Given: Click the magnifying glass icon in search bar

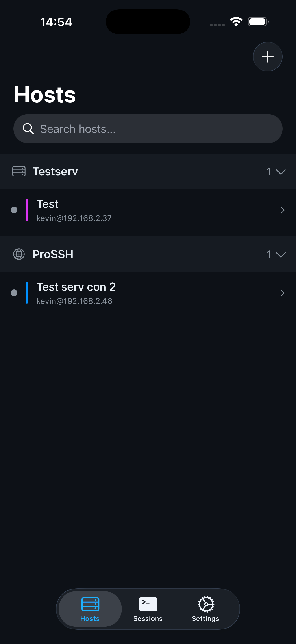Looking at the screenshot, I should coord(29,128).
